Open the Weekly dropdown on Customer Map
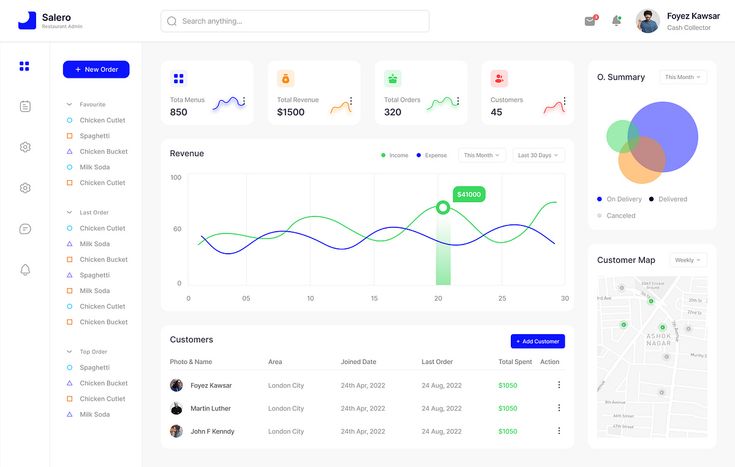This screenshot has height=467, width=735. (x=688, y=260)
